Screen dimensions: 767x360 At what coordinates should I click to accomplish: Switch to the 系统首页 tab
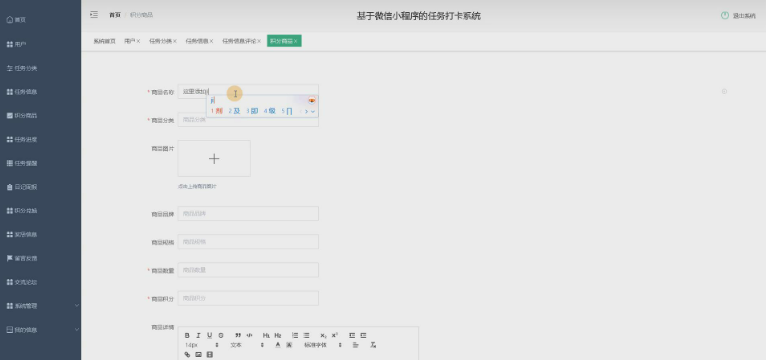104,41
